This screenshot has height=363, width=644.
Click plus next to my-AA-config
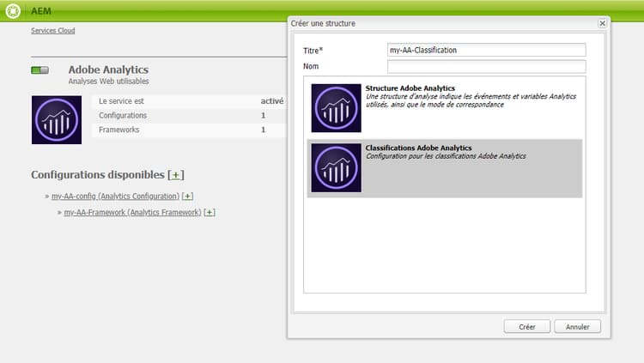pos(188,197)
